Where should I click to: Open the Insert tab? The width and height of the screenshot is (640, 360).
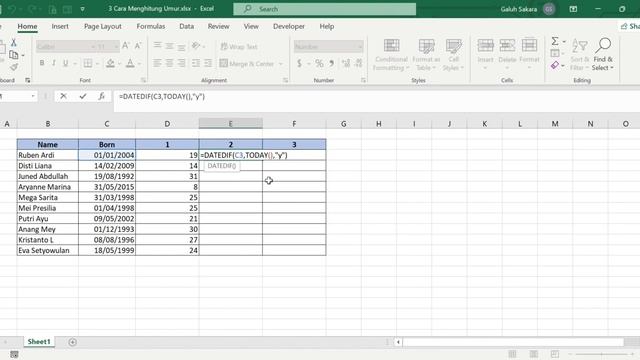tap(60, 27)
